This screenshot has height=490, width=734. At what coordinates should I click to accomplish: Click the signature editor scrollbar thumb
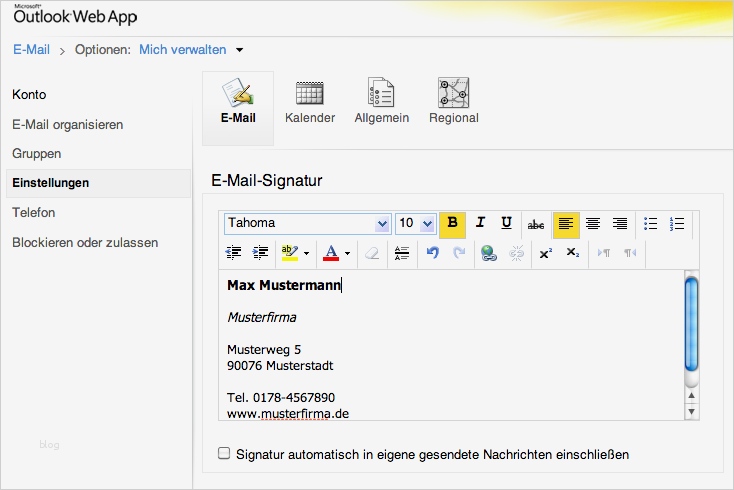pos(691,324)
